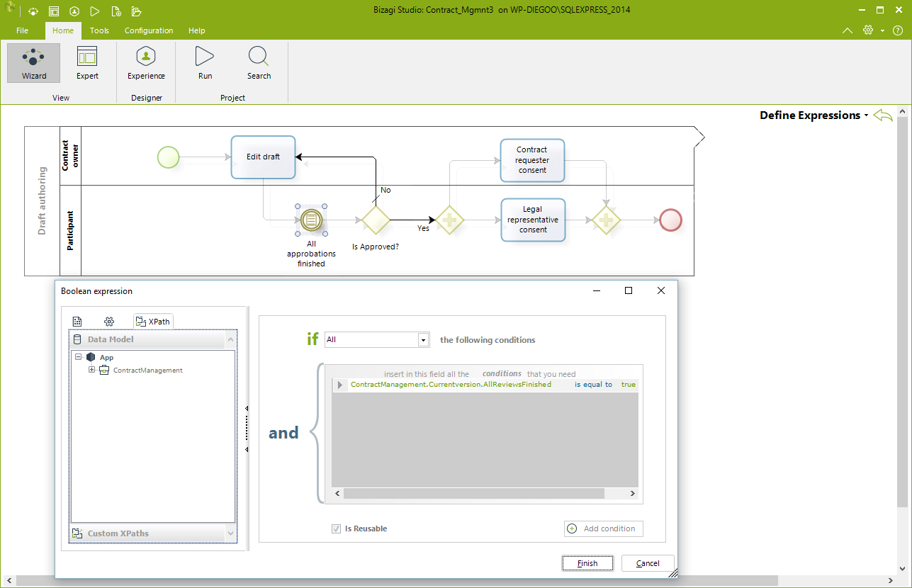The image size is (912, 588).
Task: Open the File menu
Action: click(x=22, y=30)
